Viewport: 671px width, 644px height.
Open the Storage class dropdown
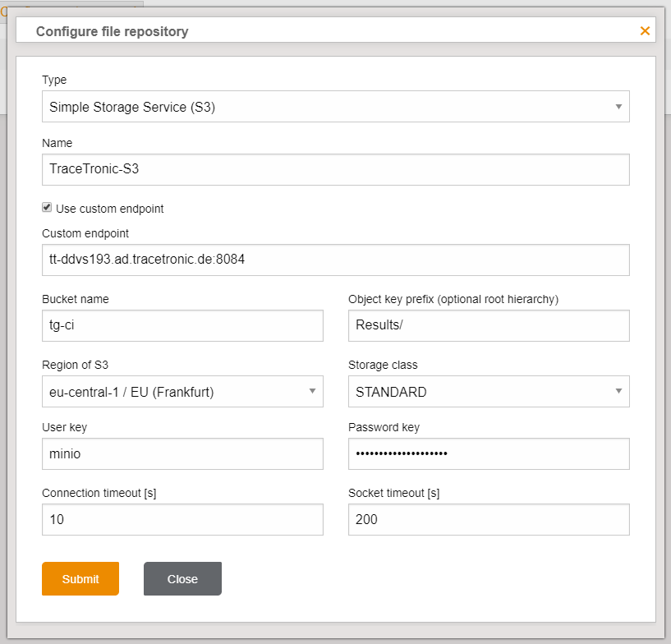pyautogui.click(x=489, y=392)
